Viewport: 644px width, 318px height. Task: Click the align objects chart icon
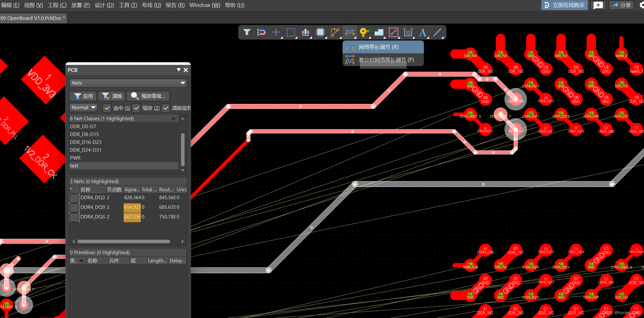pos(305,32)
